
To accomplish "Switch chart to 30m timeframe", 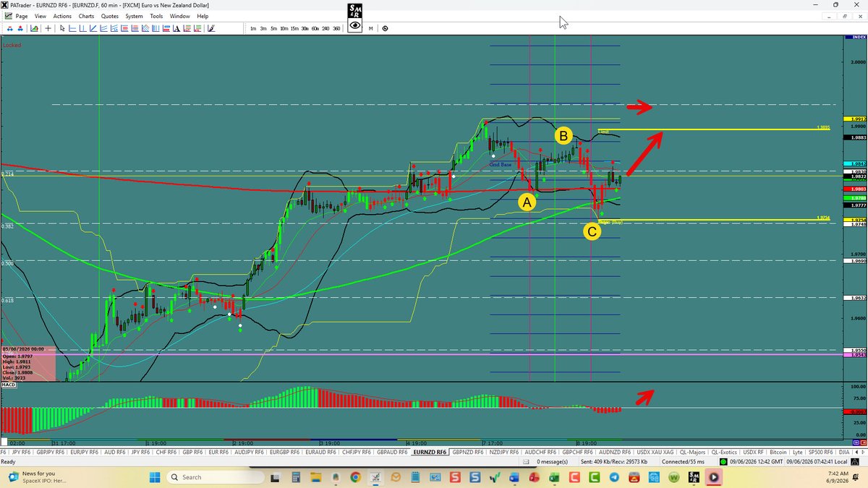I will point(305,28).
